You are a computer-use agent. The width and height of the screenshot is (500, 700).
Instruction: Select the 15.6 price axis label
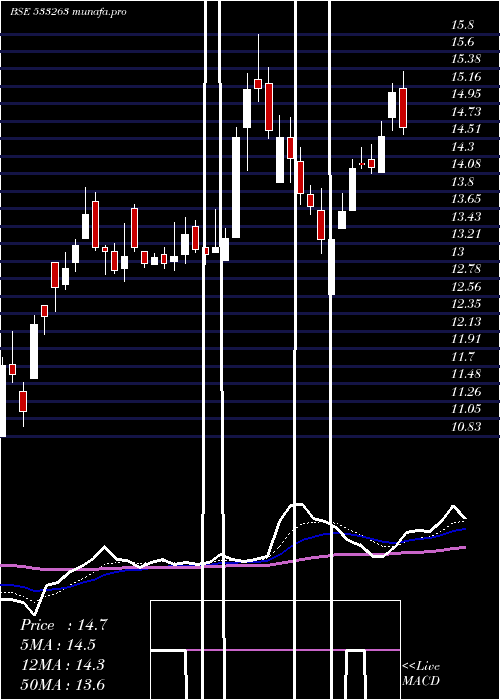click(x=462, y=42)
